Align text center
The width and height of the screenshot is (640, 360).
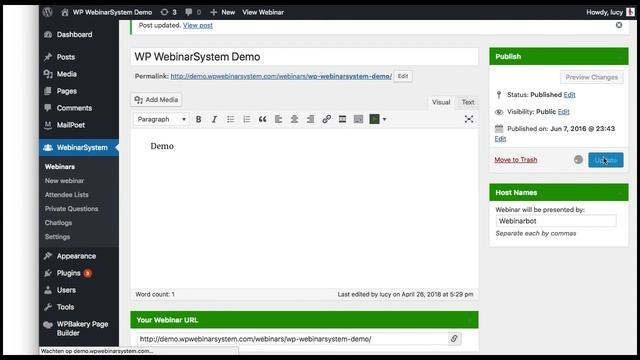click(x=294, y=119)
